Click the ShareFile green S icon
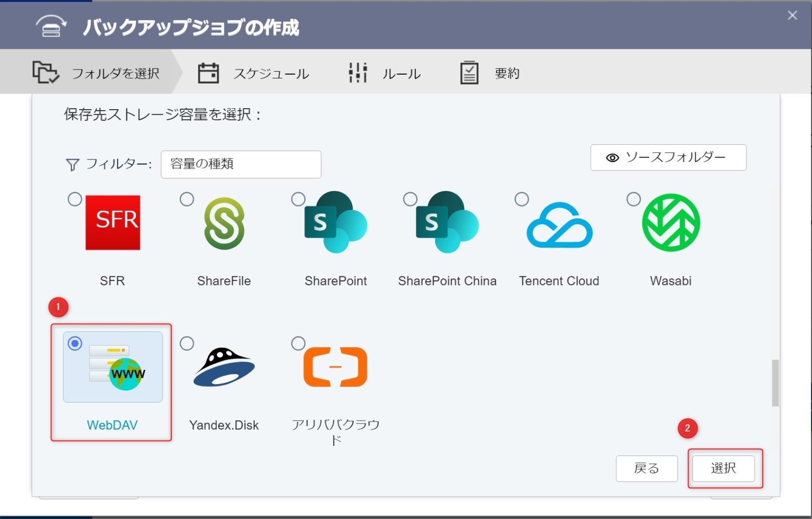Screen dimensions: 812x519 point(224,223)
